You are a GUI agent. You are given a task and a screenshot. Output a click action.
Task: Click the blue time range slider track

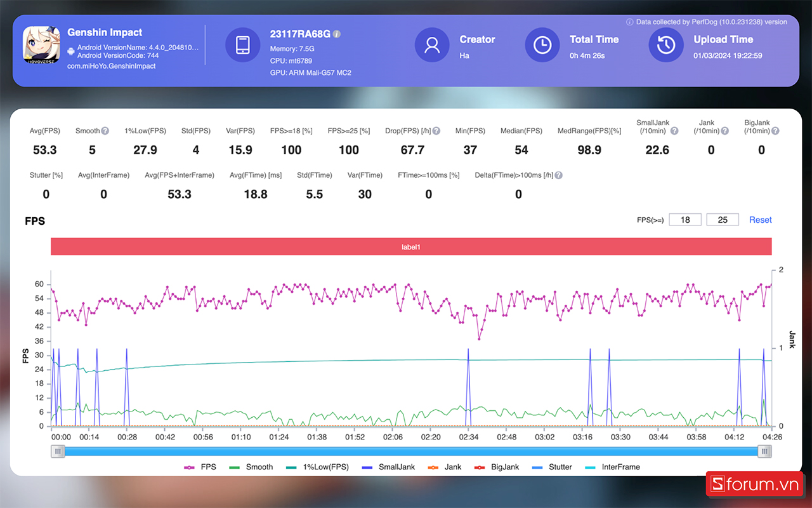[412, 451]
